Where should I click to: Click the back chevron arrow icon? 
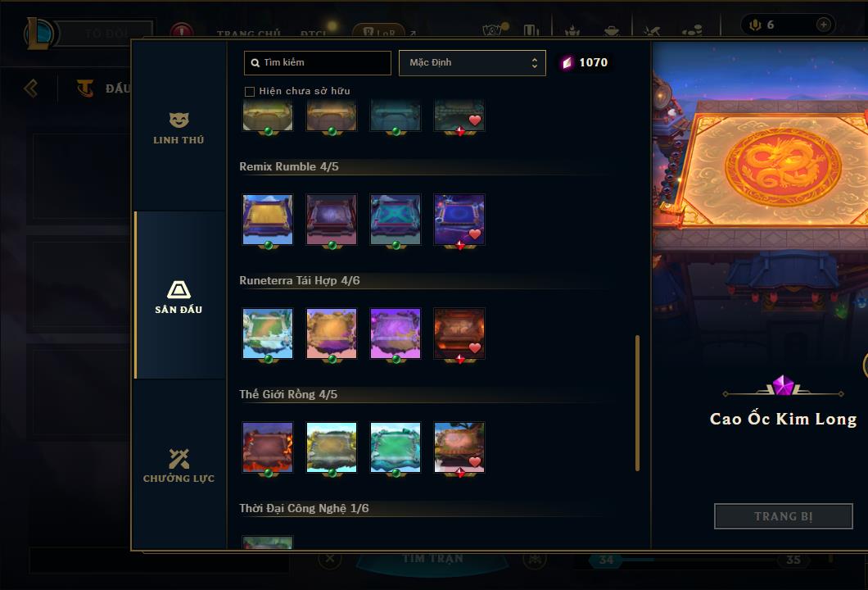[31, 88]
